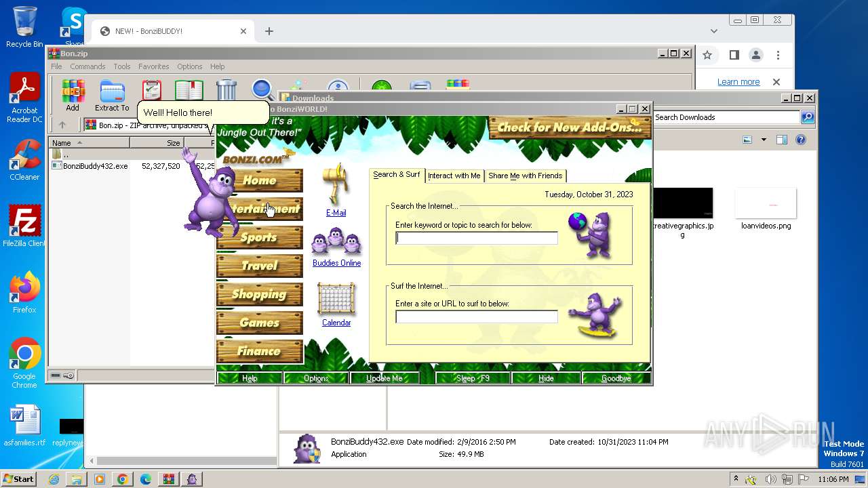This screenshot has height=488, width=868.
Task: Open Explorer help question icon
Action: pos(801,140)
